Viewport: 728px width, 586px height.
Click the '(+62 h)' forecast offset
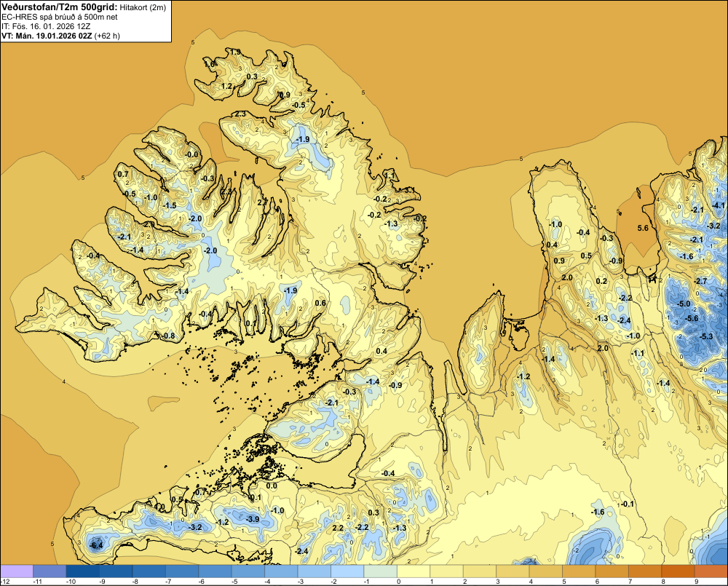[107, 36]
